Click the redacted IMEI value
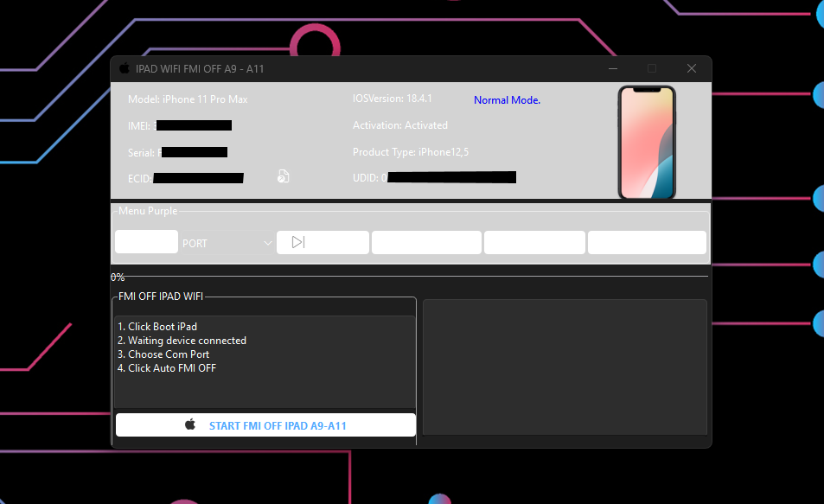This screenshot has height=504, width=824. [x=194, y=125]
